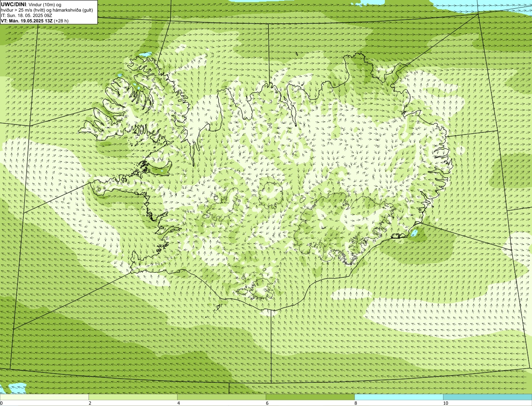Select the "VT: Mán. 19.05.2025 13Z (+28 h)" line
The height and width of the screenshot is (406, 532).
[x=35, y=21]
